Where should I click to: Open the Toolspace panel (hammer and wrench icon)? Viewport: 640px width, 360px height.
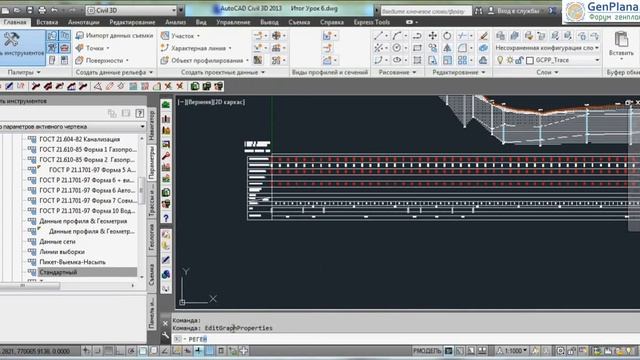pos(11,40)
